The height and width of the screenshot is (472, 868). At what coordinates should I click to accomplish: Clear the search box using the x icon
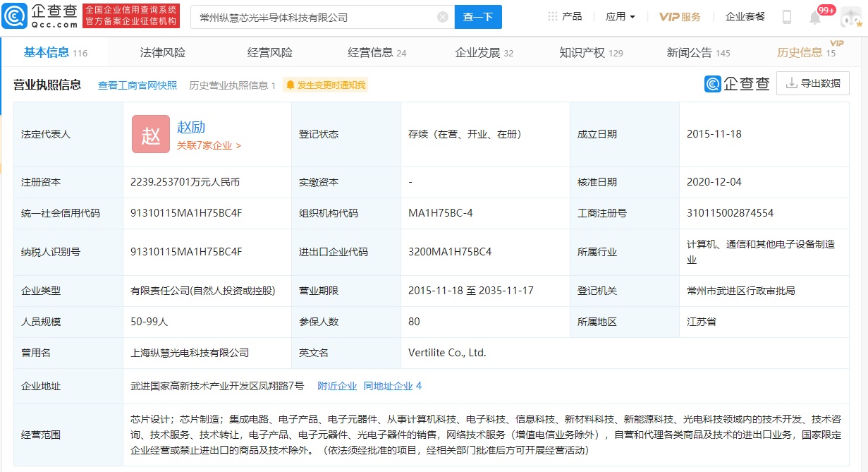pos(443,16)
